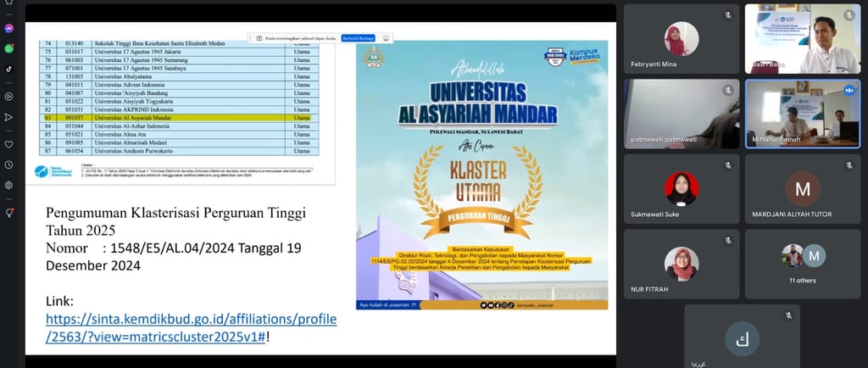Click the screen-share icon in the sharing bar
The height and width of the screenshot is (368, 868).
coord(259,38)
